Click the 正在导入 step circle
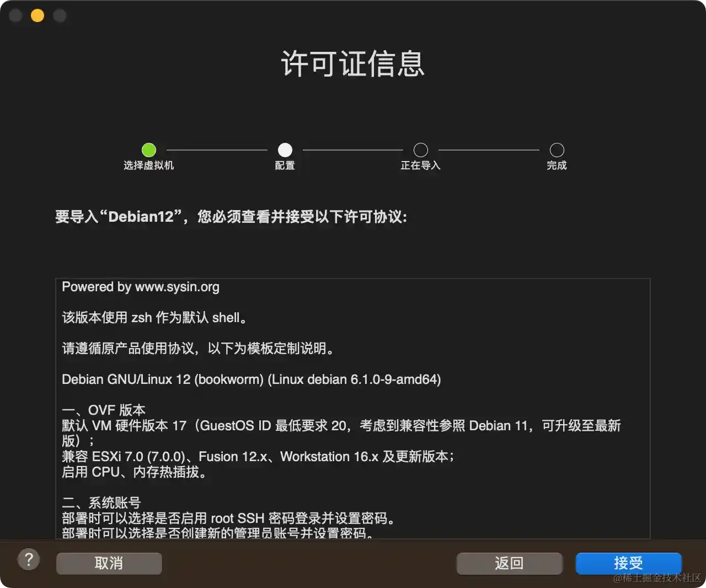Viewport: 706px width, 588px height. click(421, 149)
